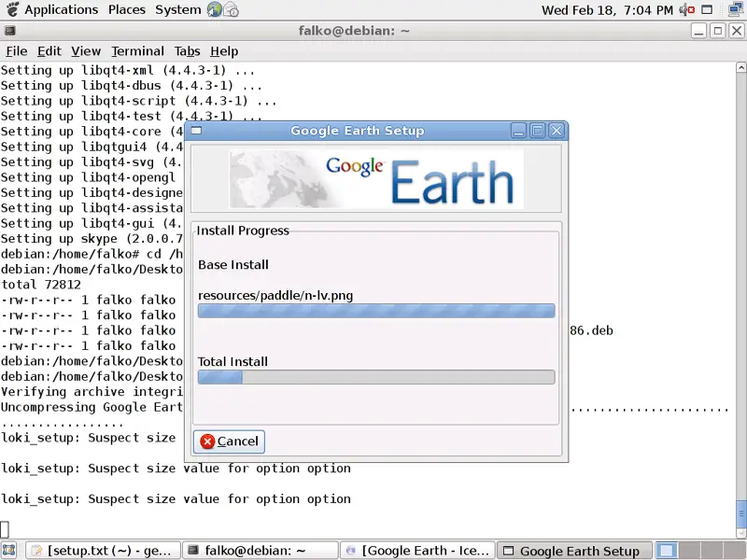
Task: Open the Google Earth Setup window menu icon
Action: [196, 131]
